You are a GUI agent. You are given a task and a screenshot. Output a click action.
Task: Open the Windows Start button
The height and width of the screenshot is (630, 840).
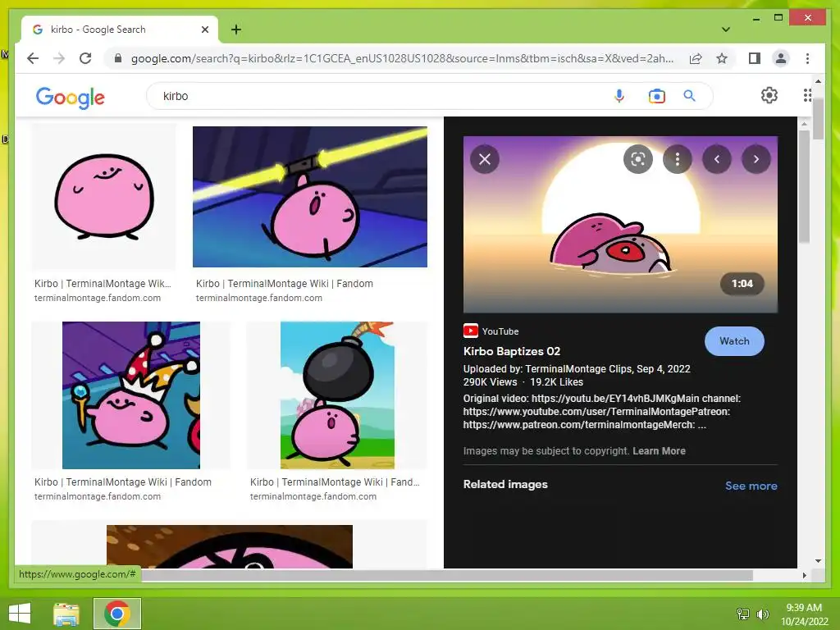(x=20, y=614)
